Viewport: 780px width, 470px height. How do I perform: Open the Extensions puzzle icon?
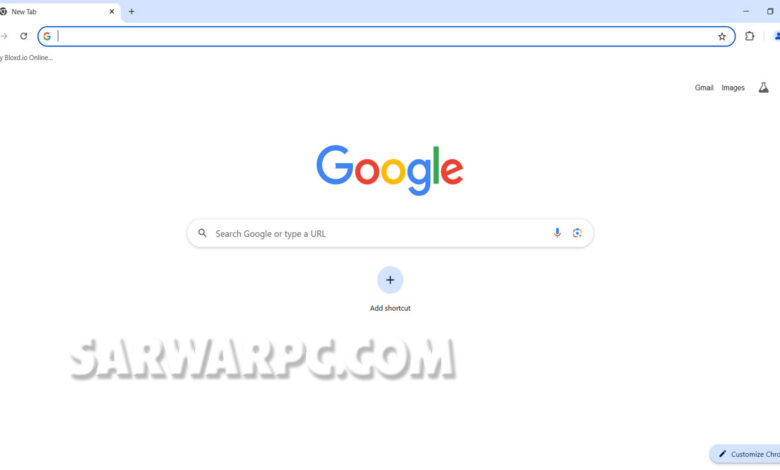(x=749, y=36)
